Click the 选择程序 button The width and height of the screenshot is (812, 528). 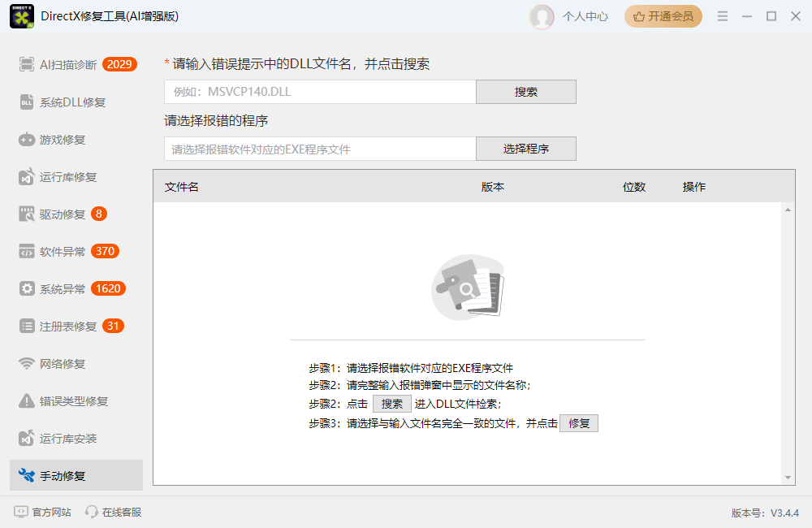tap(526, 149)
